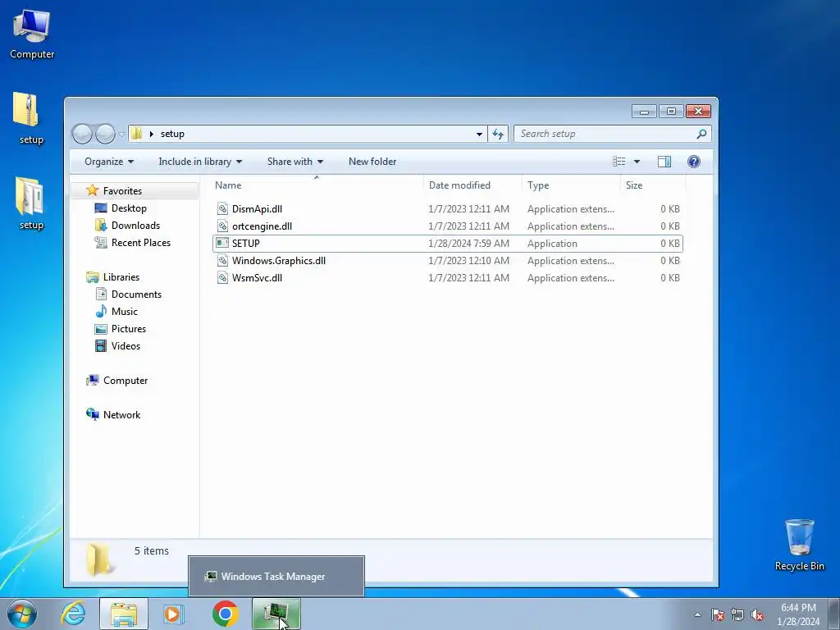
Task: Open the Recycle Bin on desktop
Action: [799, 545]
